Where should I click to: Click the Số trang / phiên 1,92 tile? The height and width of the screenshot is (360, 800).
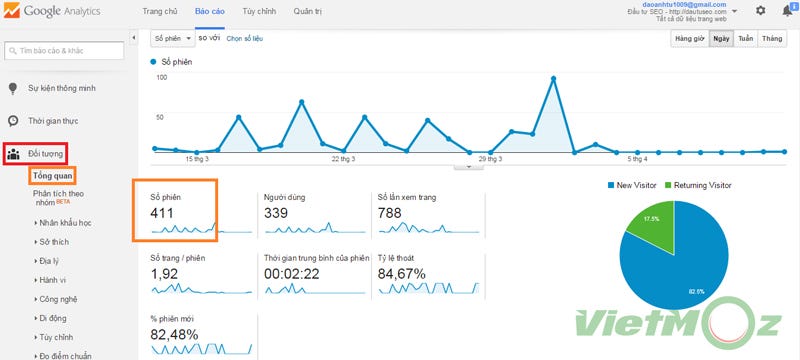pyautogui.click(x=202, y=275)
